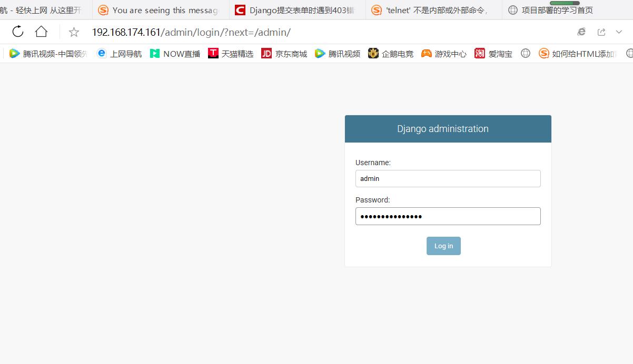
Task: Click the address bar URL field
Action: point(191,32)
